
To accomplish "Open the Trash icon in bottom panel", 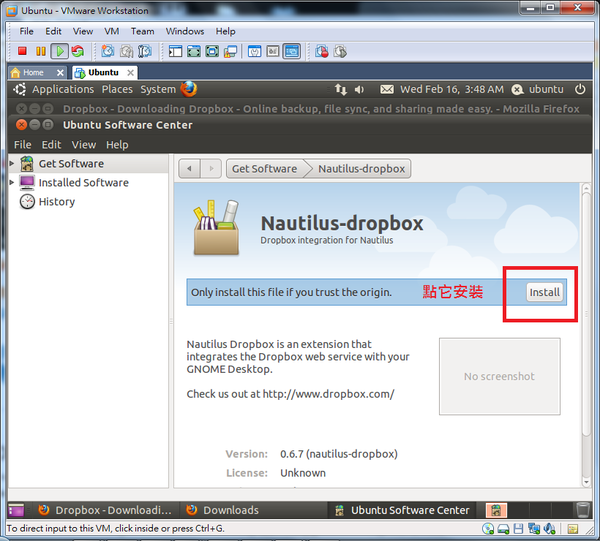I will coord(583,510).
